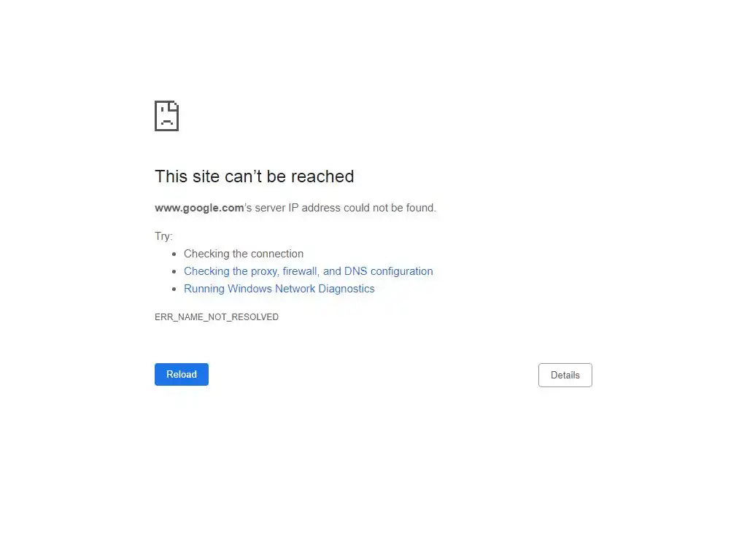This screenshot has width=747, height=560.
Task: Click the words "DNS configuration" in the link
Action: tap(388, 271)
